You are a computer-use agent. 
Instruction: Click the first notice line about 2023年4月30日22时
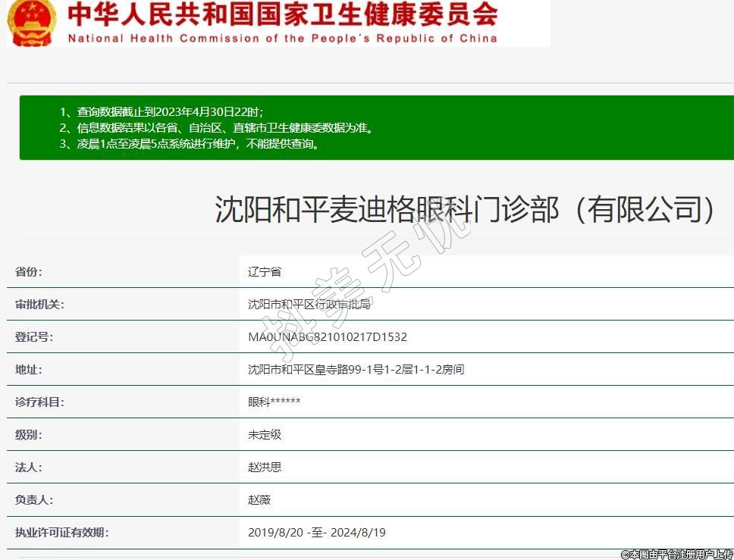(161, 112)
